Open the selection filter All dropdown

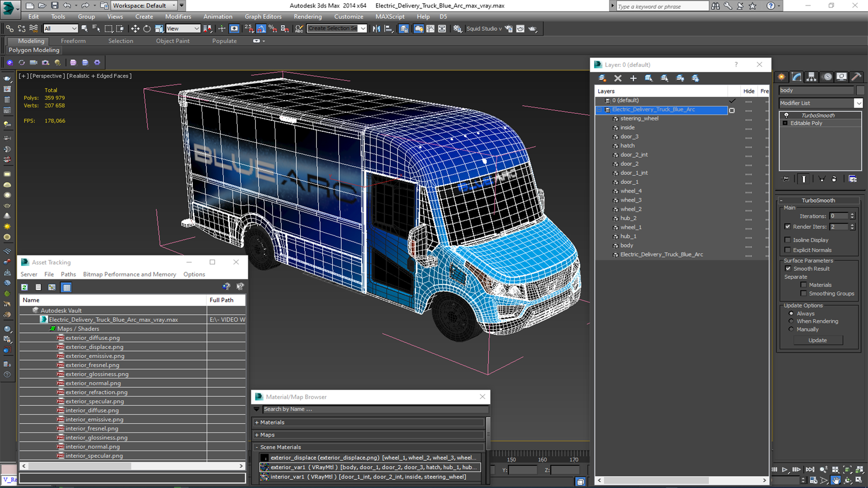pyautogui.click(x=61, y=28)
